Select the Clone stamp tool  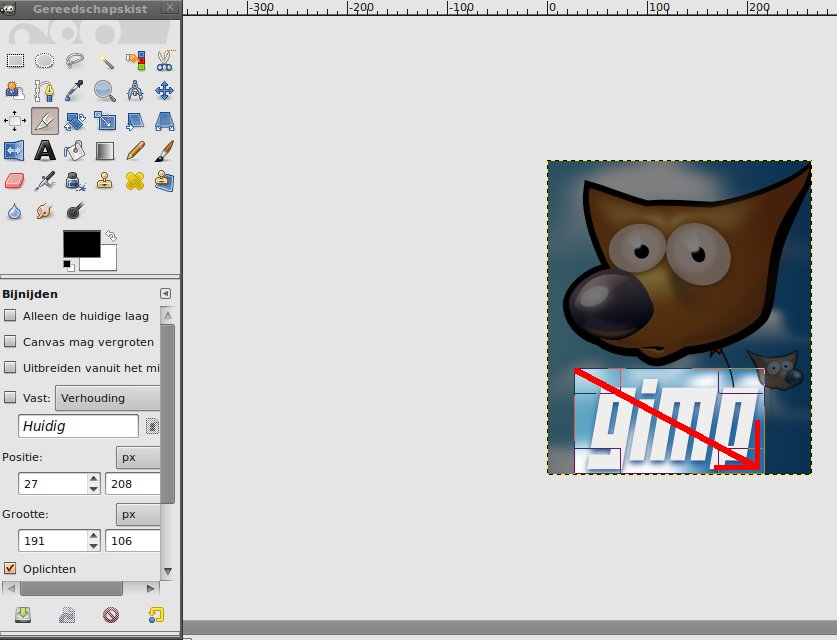105,181
